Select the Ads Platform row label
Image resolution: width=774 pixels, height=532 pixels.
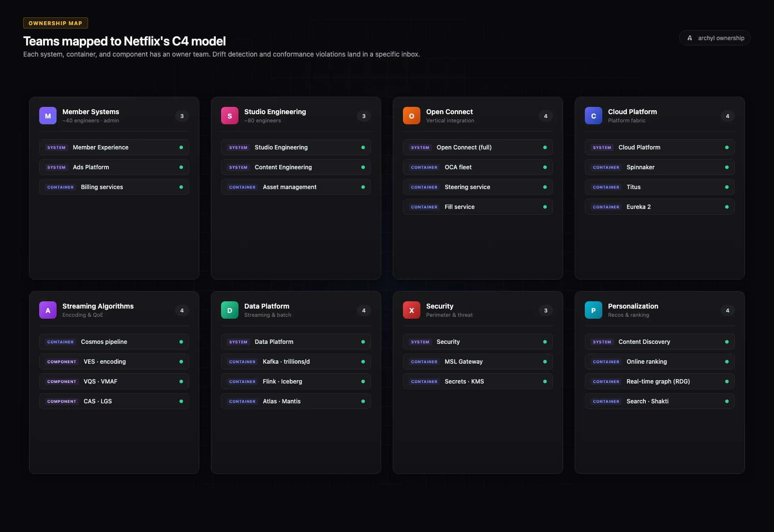pyautogui.click(x=91, y=167)
